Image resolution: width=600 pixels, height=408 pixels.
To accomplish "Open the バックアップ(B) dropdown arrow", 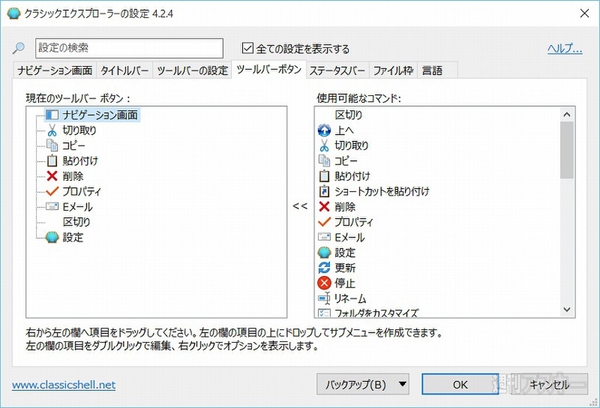I will (x=402, y=384).
